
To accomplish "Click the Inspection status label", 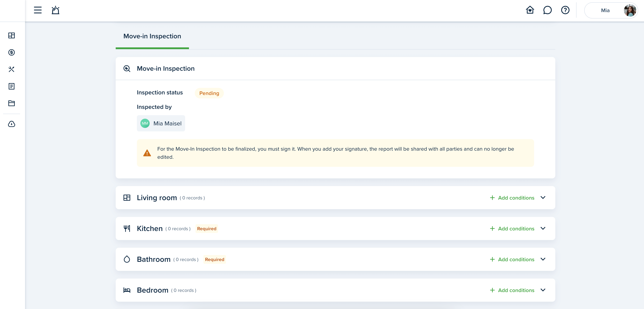I will click(160, 93).
